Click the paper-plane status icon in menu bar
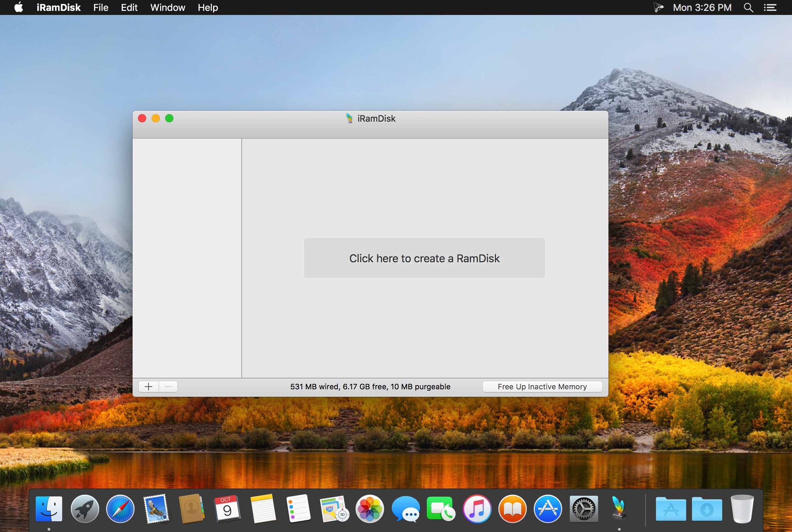 pyautogui.click(x=658, y=7)
